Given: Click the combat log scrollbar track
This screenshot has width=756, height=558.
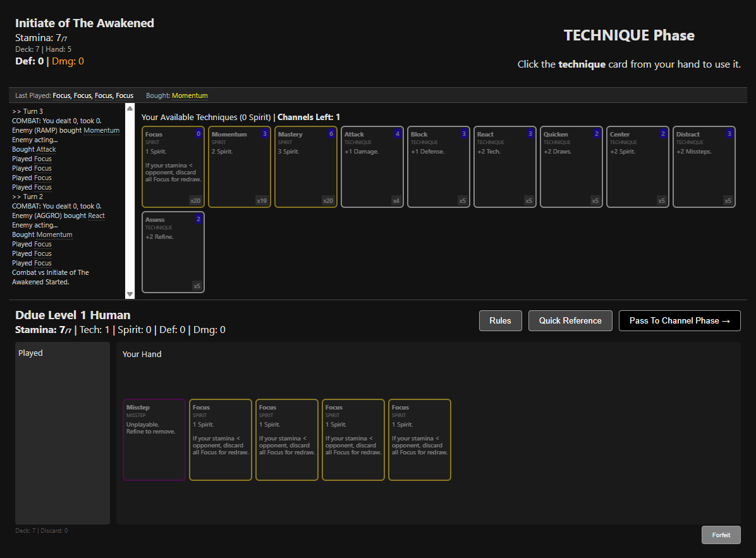Looking at the screenshot, I should (x=130, y=201).
